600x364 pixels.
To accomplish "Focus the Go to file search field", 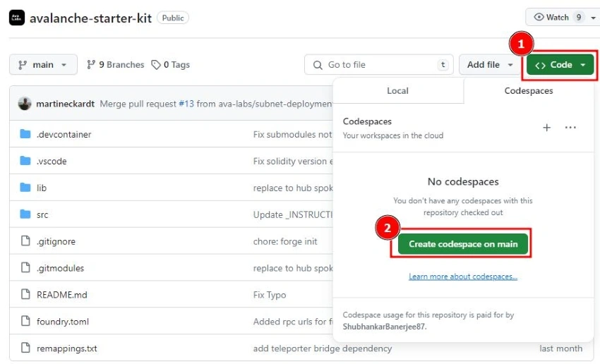I will 379,65.
